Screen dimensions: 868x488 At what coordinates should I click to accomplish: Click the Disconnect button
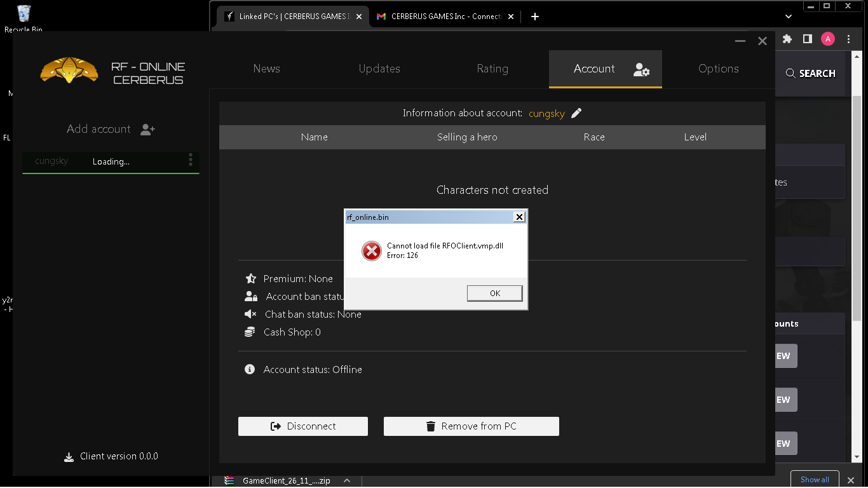point(303,426)
